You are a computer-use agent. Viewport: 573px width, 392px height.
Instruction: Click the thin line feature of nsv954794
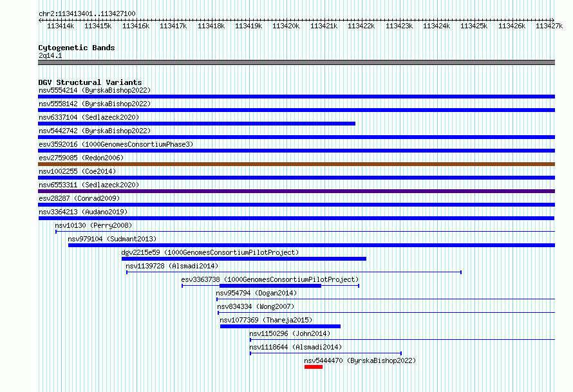coord(386,299)
